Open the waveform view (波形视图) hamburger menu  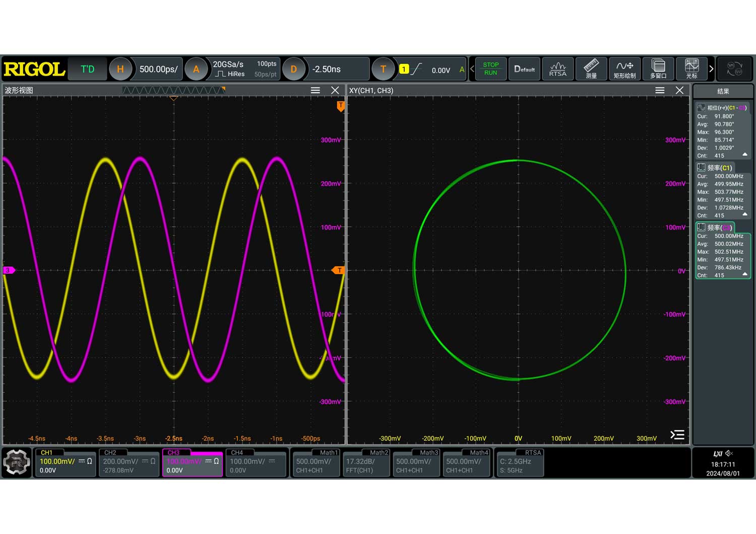point(316,90)
